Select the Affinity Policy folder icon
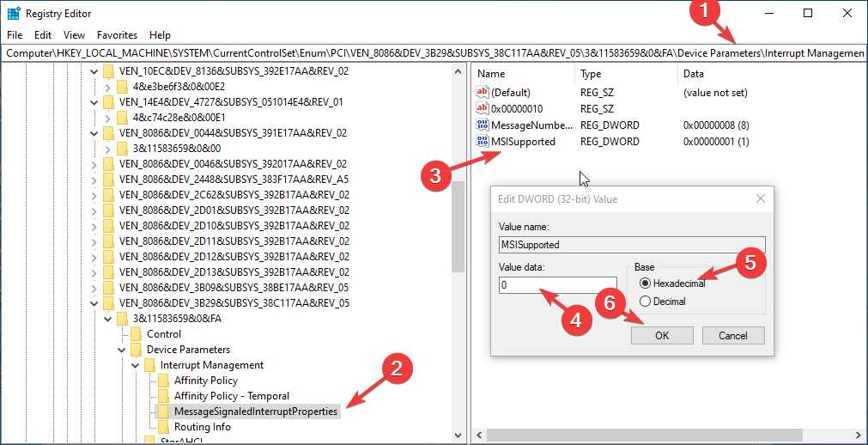This screenshot has height=445, width=868. [x=163, y=381]
